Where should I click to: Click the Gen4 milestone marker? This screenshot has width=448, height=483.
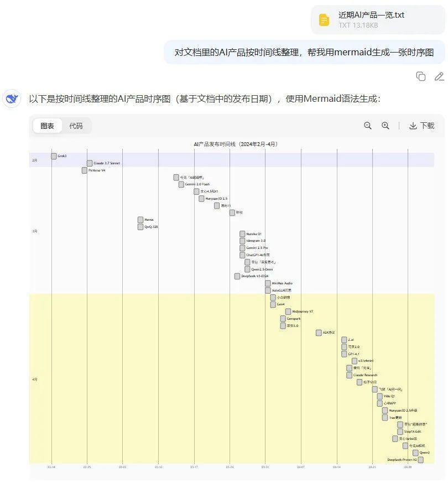(273, 305)
